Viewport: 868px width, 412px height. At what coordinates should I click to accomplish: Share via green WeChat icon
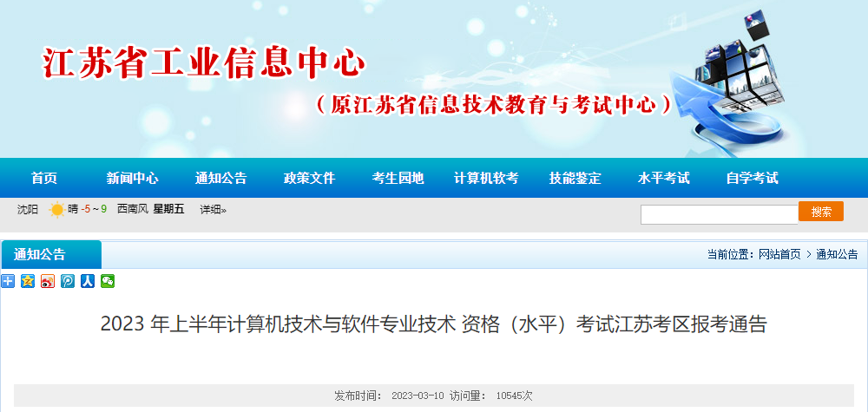[108, 281]
